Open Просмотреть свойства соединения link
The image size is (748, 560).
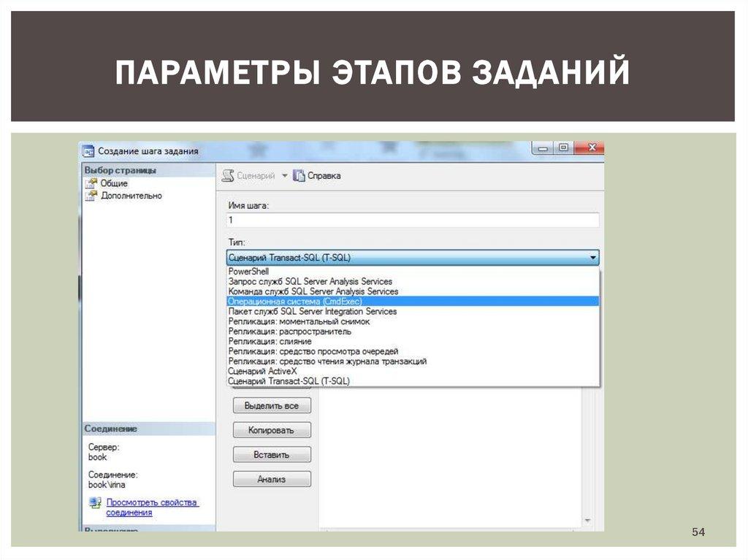tap(152, 507)
